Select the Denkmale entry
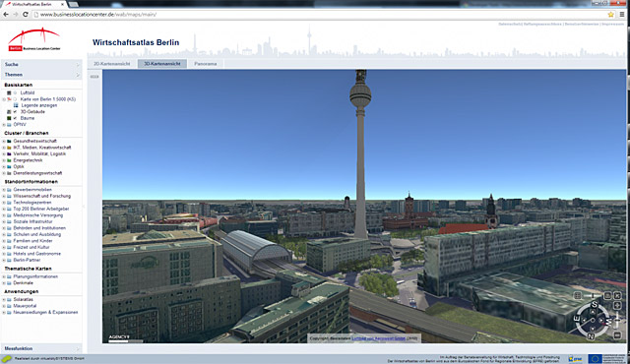This screenshot has height=364, width=630. (24, 282)
